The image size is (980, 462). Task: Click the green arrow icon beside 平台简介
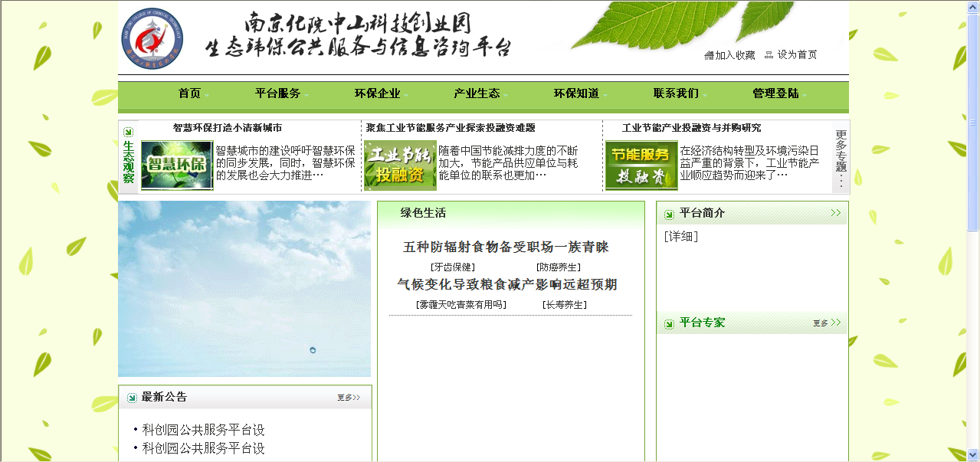tap(669, 214)
